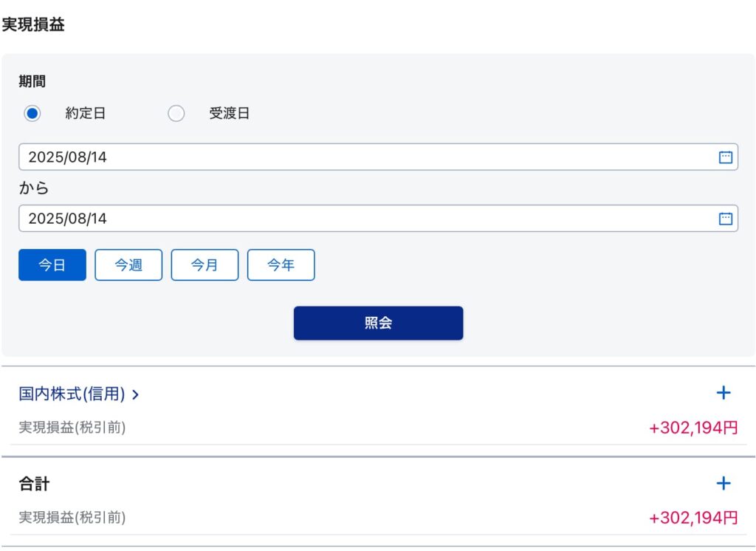Focus the start date field 2025/08/14

tap(379, 157)
